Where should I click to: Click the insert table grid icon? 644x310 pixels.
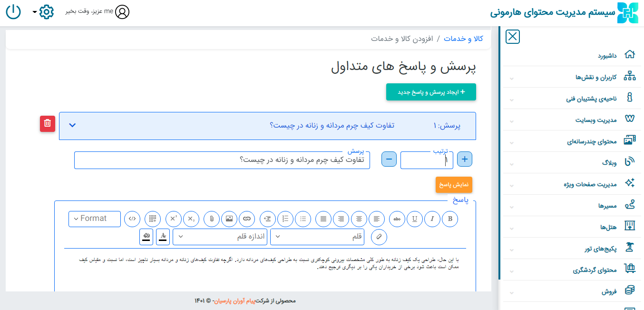click(153, 219)
